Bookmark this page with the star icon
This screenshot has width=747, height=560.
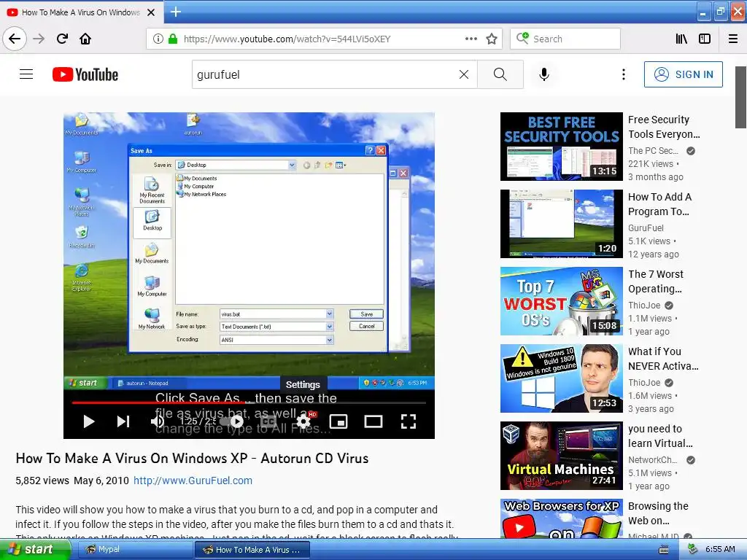(492, 39)
